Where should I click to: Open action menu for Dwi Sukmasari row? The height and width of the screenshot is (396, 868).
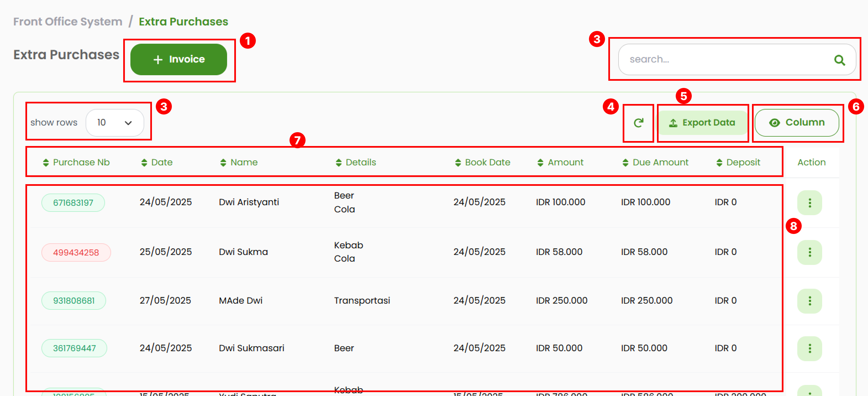coord(809,348)
